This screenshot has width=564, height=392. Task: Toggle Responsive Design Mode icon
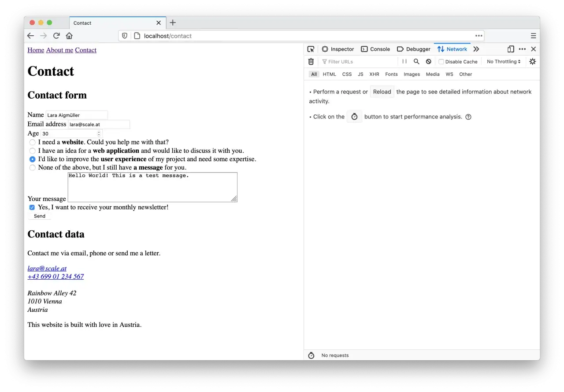(x=511, y=49)
